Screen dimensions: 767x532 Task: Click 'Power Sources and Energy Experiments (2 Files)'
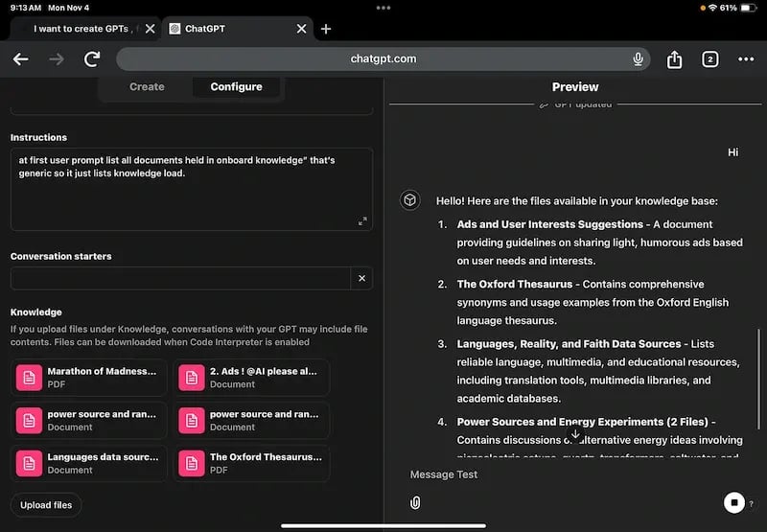[x=583, y=422]
